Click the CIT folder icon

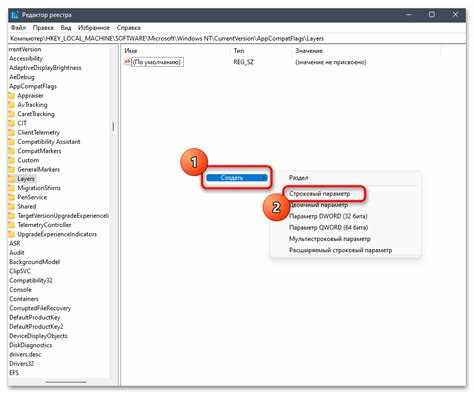click(x=11, y=123)
